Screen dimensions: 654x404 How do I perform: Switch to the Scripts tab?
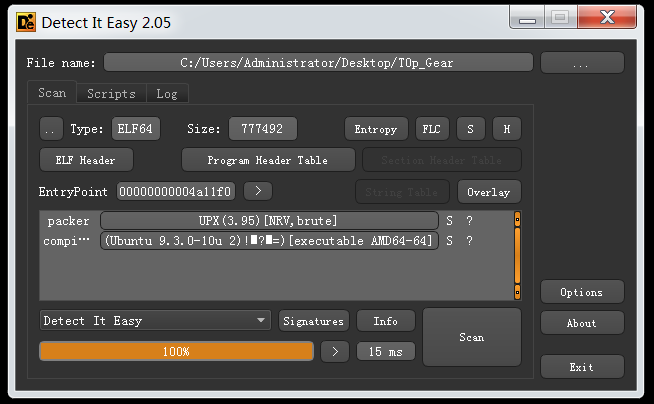click(x=111, y=93)
